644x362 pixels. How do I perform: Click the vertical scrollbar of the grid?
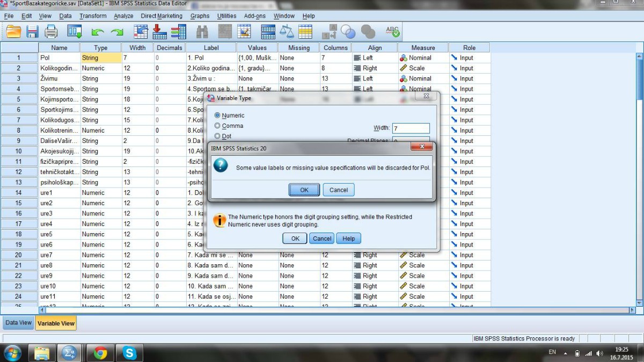coord(640,179)
